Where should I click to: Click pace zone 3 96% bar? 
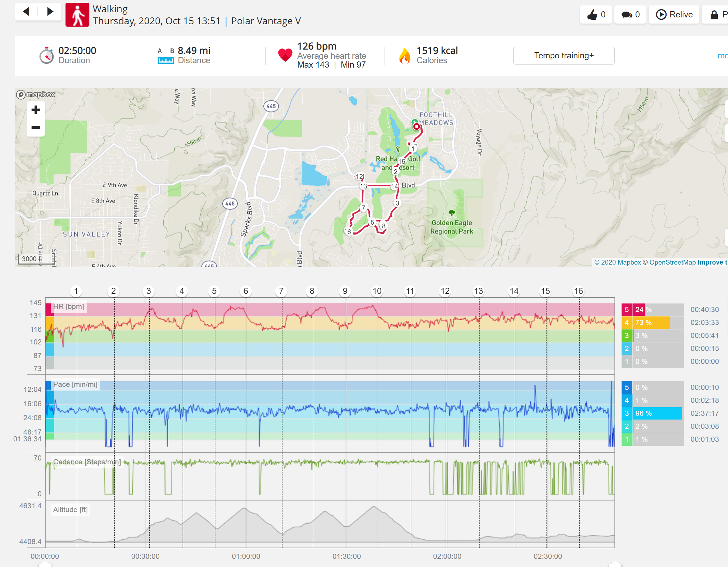click(x=653, y=413)
